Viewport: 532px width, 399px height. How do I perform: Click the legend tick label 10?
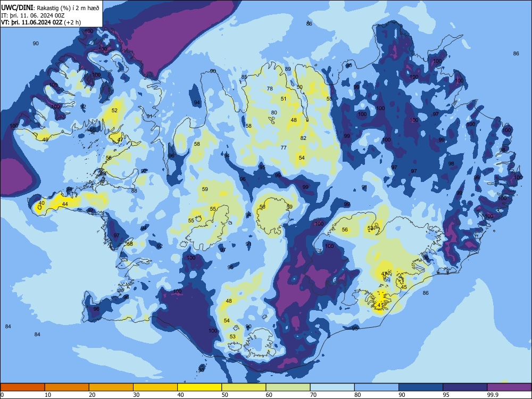[x=47, y=395]
